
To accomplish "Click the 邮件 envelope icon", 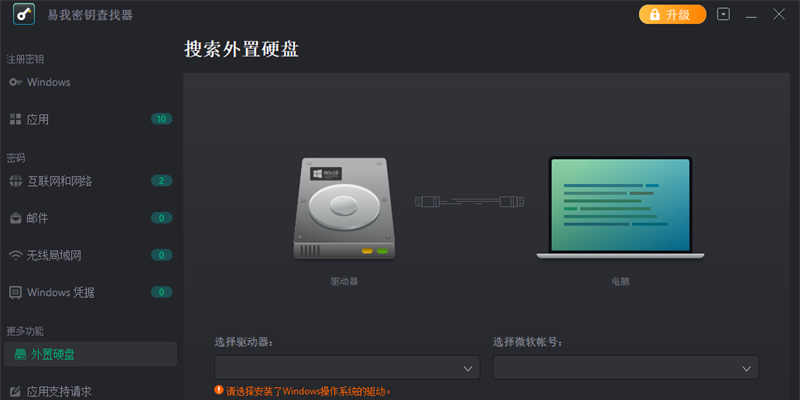I will pyautogui.click(x=15, y=218).
